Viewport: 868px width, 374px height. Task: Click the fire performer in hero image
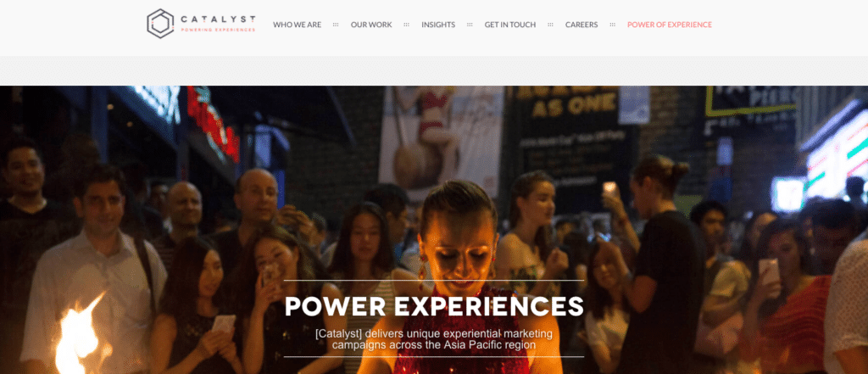[459, 279]
